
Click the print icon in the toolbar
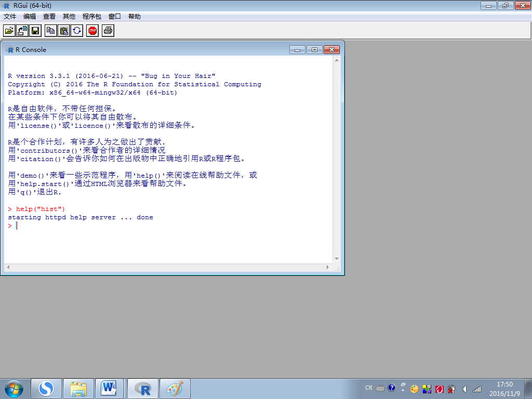point(108,31)
